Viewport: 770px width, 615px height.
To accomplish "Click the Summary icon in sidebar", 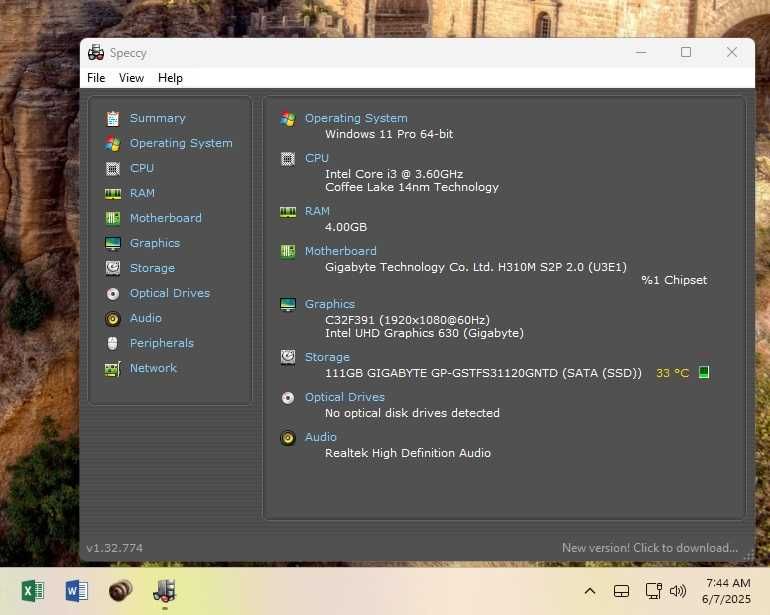I will click(113, 118).
